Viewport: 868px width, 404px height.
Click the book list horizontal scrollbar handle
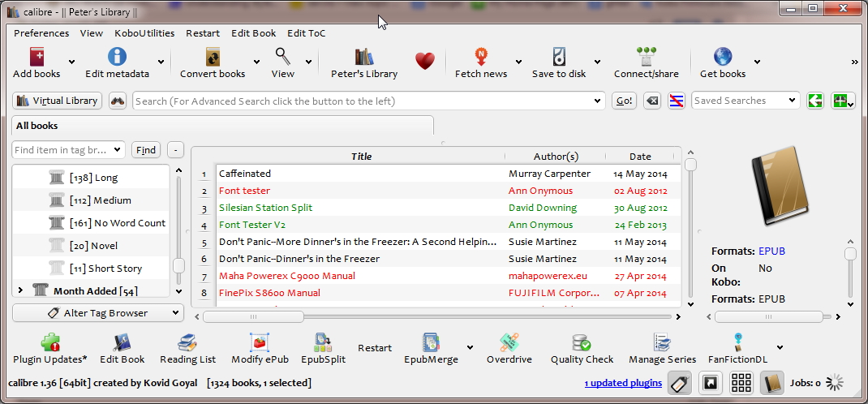[x=253, y=316]
